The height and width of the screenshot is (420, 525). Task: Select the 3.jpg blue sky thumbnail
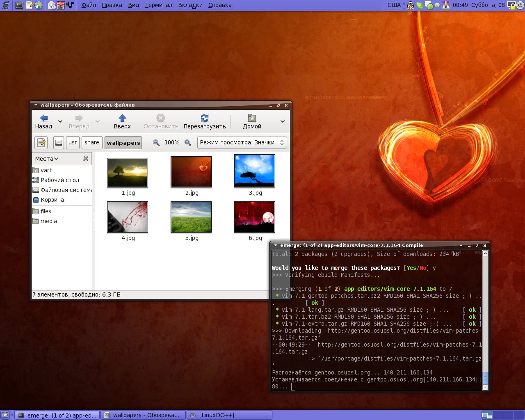(x=255, y=171)
